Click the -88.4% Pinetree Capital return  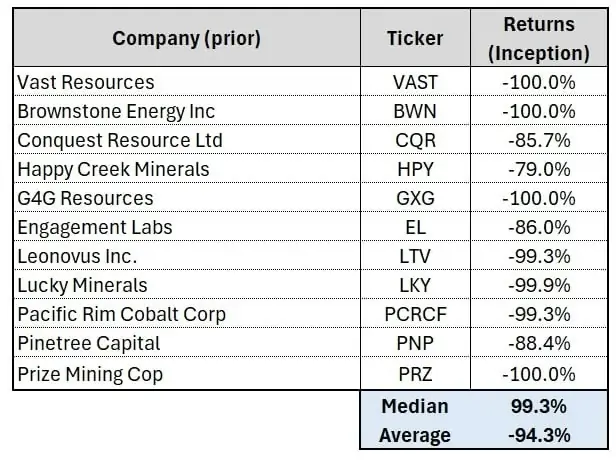[x=538, y=344]
